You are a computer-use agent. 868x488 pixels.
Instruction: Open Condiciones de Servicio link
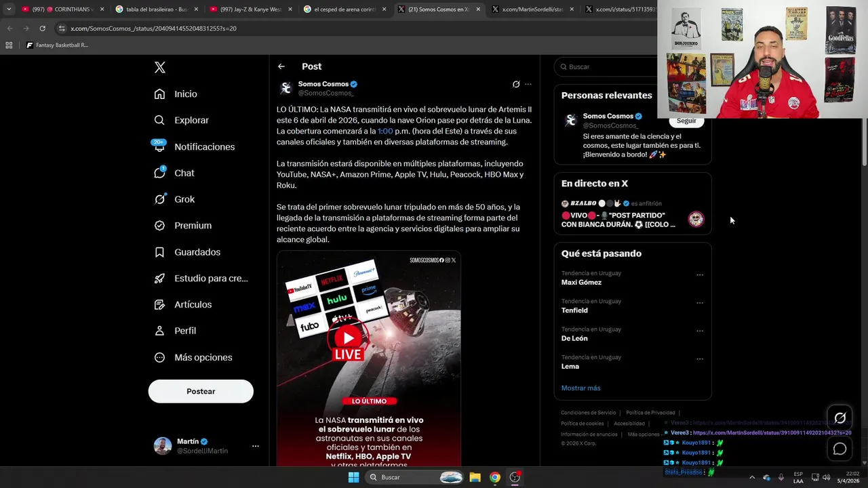pos(589,413)
